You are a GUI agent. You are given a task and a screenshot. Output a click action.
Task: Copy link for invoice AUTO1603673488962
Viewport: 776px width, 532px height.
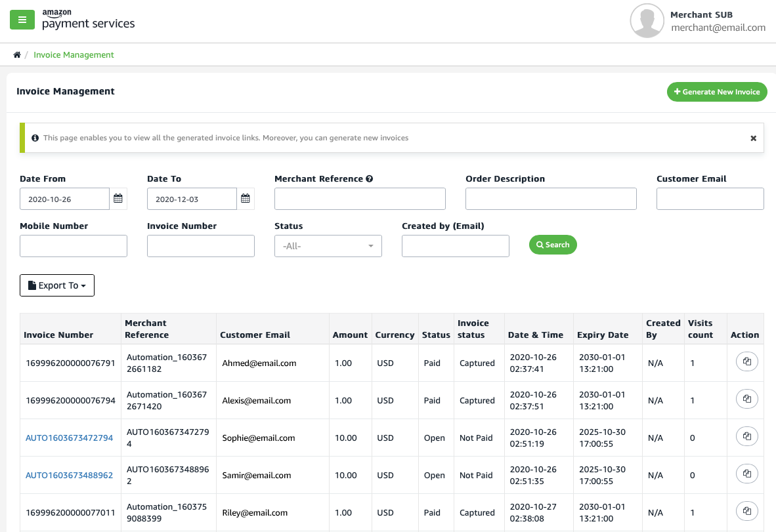[x=746, y=473]
